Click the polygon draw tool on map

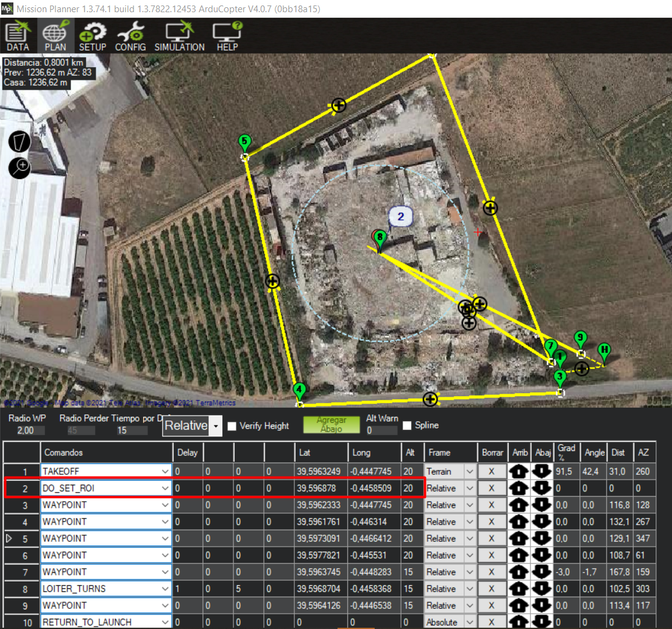point(19,141)
